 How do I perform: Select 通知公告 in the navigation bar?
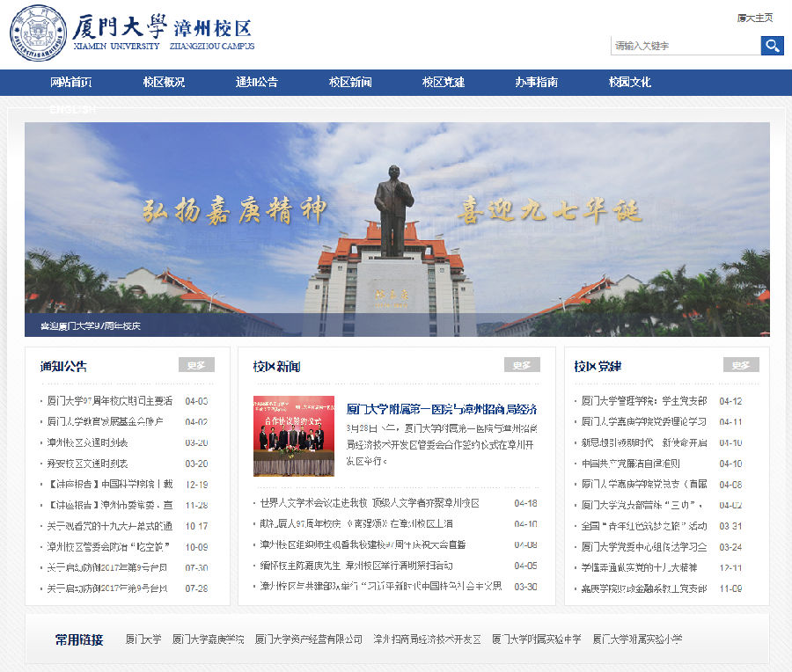tap(257, 83)
